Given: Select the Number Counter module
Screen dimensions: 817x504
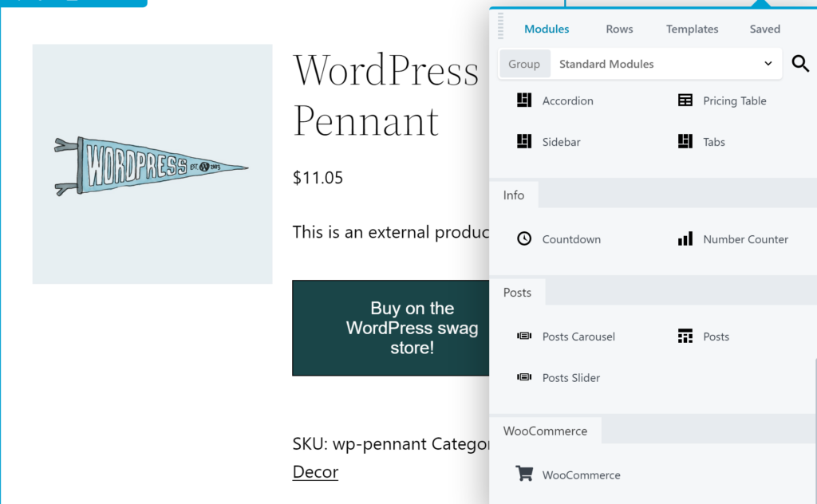Looking at the screenshot, I should [745, 238].
